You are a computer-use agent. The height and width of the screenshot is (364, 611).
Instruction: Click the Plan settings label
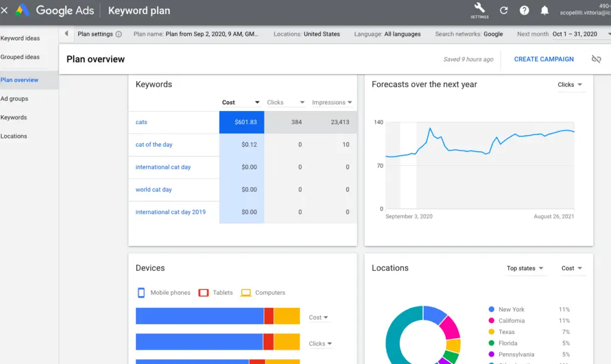point(95,34)
